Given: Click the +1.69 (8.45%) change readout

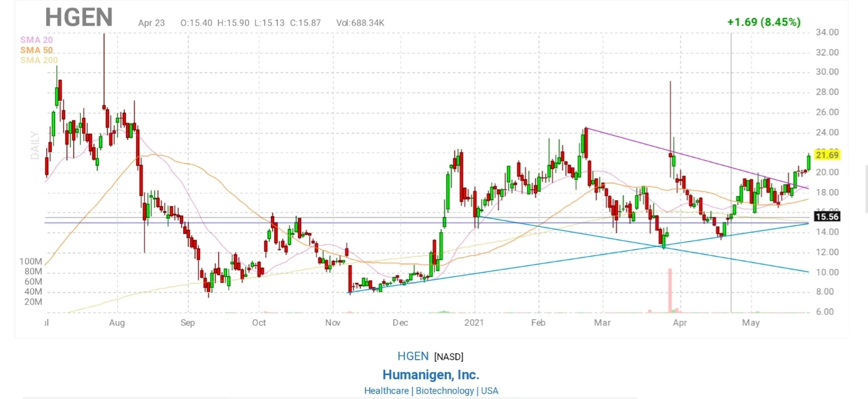Looking at the screenshot, I should point(763,22).
